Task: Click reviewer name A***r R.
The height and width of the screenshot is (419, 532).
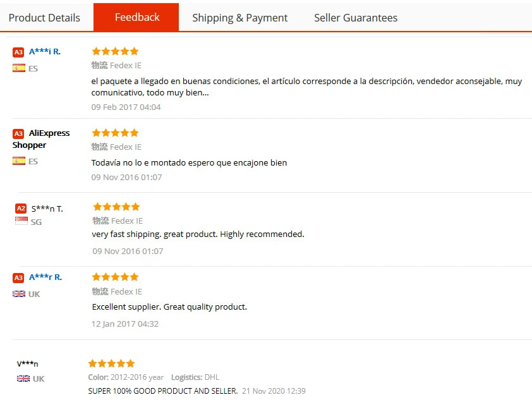Action: [45, 277]
